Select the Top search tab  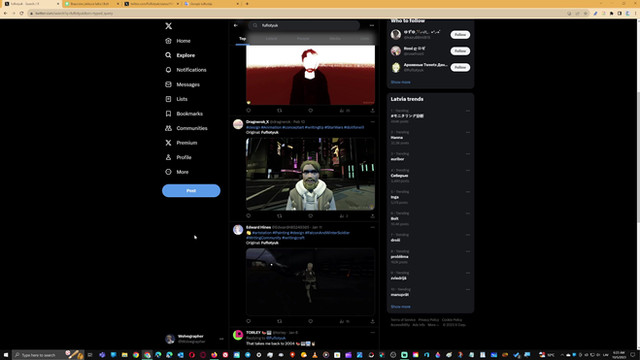(x=242, y=38)
